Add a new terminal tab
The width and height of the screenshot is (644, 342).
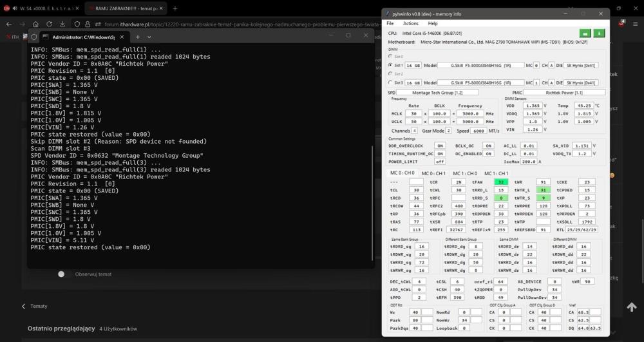point(138,37)
